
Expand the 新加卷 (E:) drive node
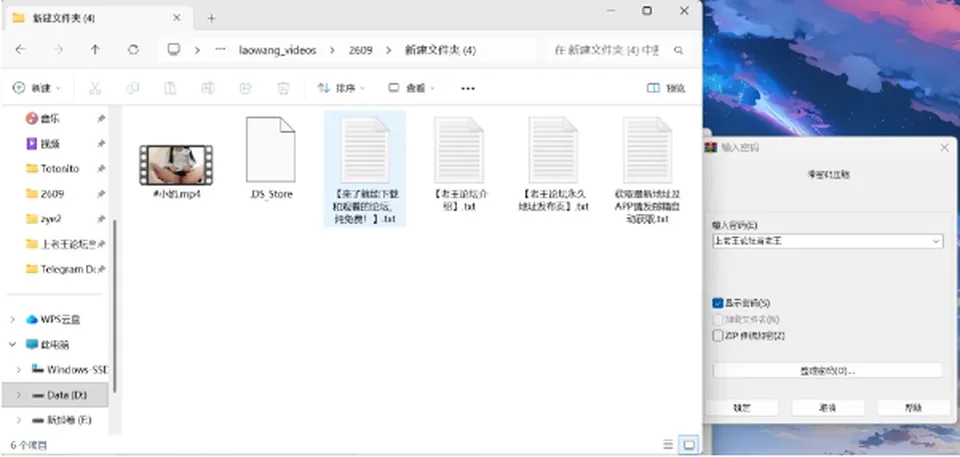pyautogui.click(x=19, y=420)
